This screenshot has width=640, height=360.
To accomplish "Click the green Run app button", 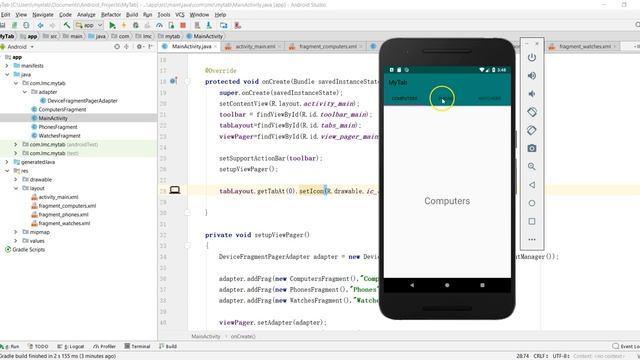I will pos(112,25).
